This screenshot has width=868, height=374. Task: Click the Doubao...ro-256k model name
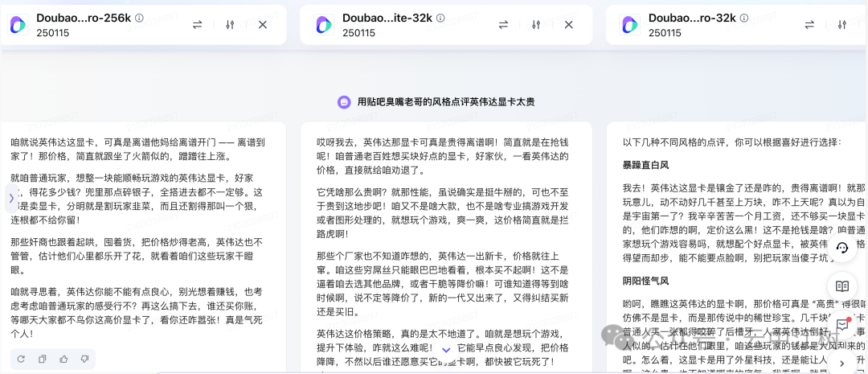point(84,18)
